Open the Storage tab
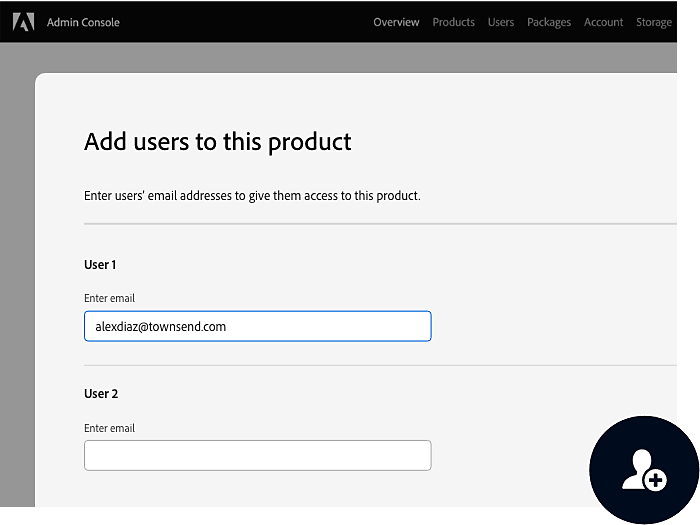 tap(654, 22)
